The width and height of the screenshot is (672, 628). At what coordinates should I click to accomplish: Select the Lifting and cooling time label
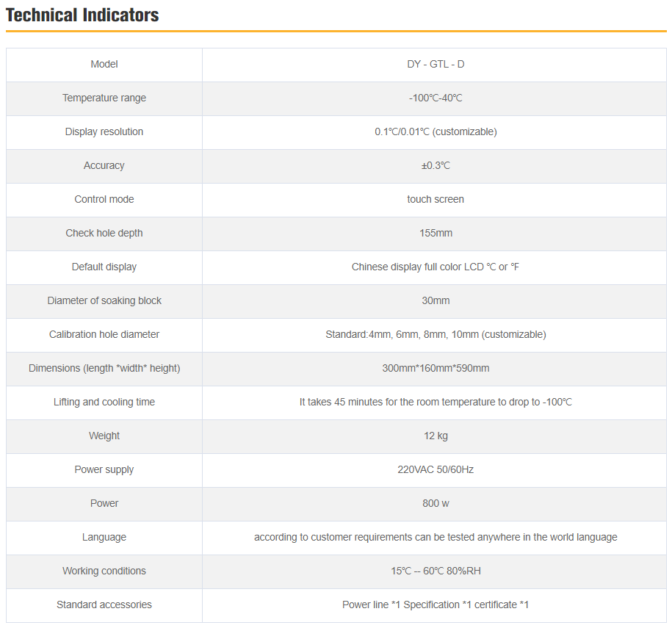(x=104, y=403)
